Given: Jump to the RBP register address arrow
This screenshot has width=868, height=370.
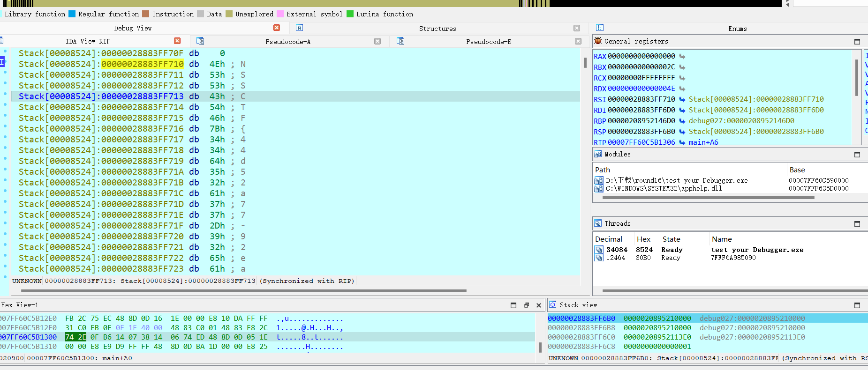Looking at the screenshot, I should pos(682,121).
